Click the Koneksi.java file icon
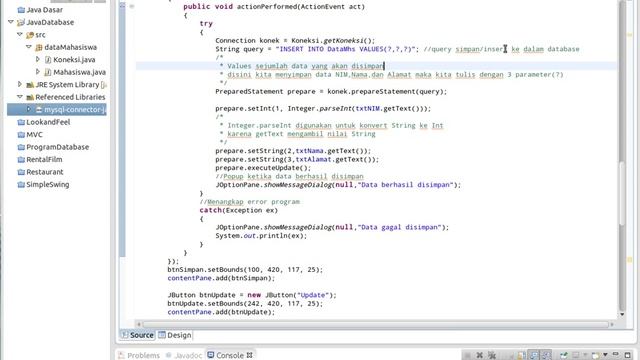Screen dimensions: 640x360 48,60
